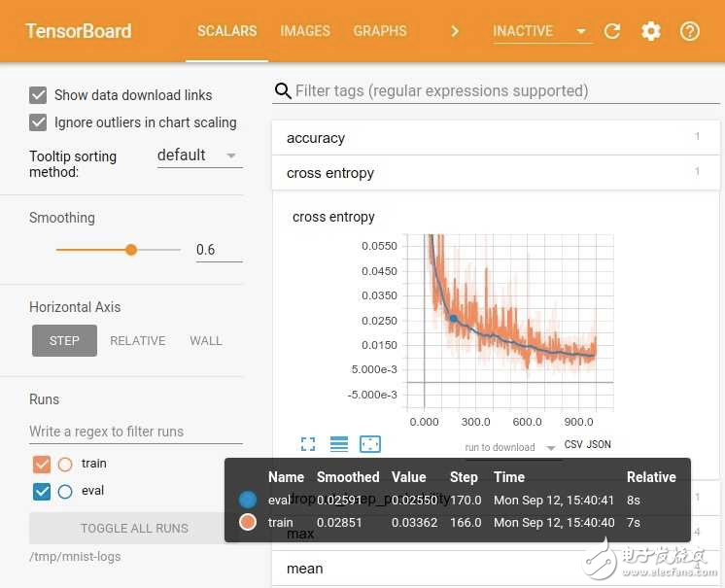The image size is (725, 588).
Task: Uncheck the train run checkbox
Action: (x=42, y=464)
